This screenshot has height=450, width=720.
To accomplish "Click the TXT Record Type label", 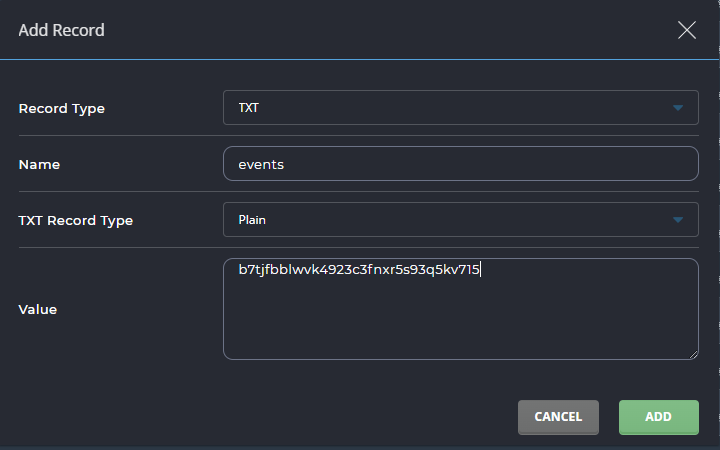I will pos(76,220).
